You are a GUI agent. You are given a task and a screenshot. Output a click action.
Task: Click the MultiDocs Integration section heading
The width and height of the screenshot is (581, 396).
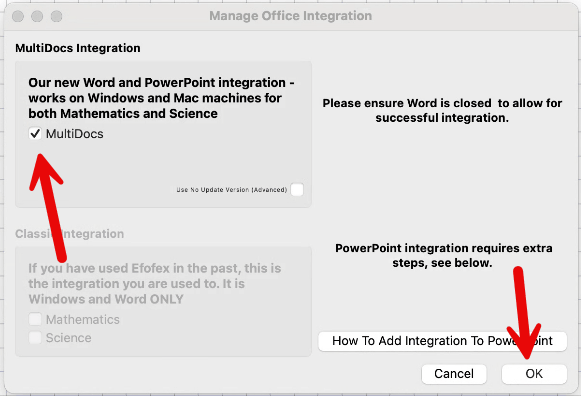tap(78, 48)
